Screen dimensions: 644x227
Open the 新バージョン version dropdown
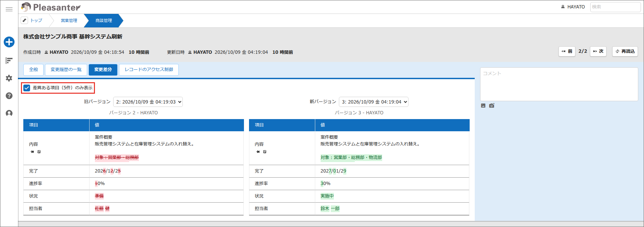tap(374, 102)
